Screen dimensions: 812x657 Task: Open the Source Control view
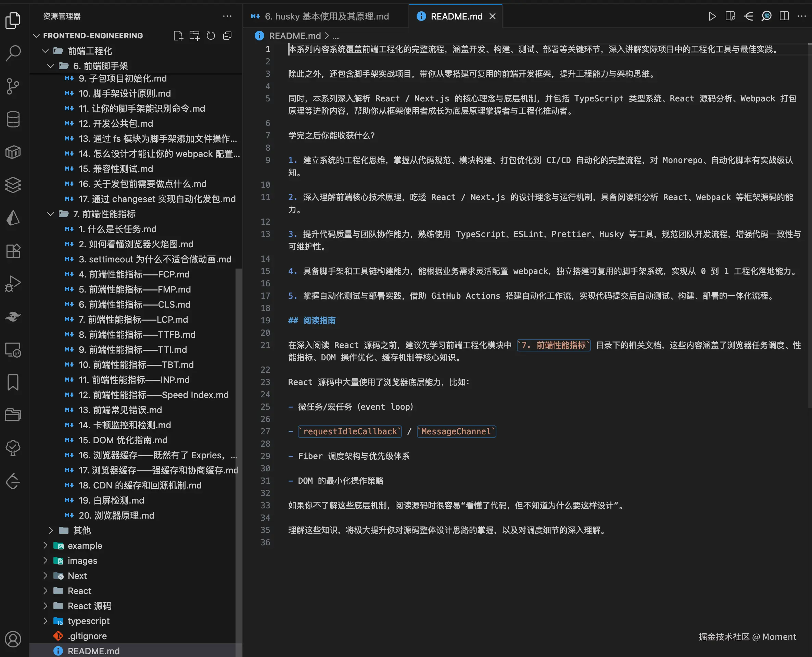(x=13, y=86)
